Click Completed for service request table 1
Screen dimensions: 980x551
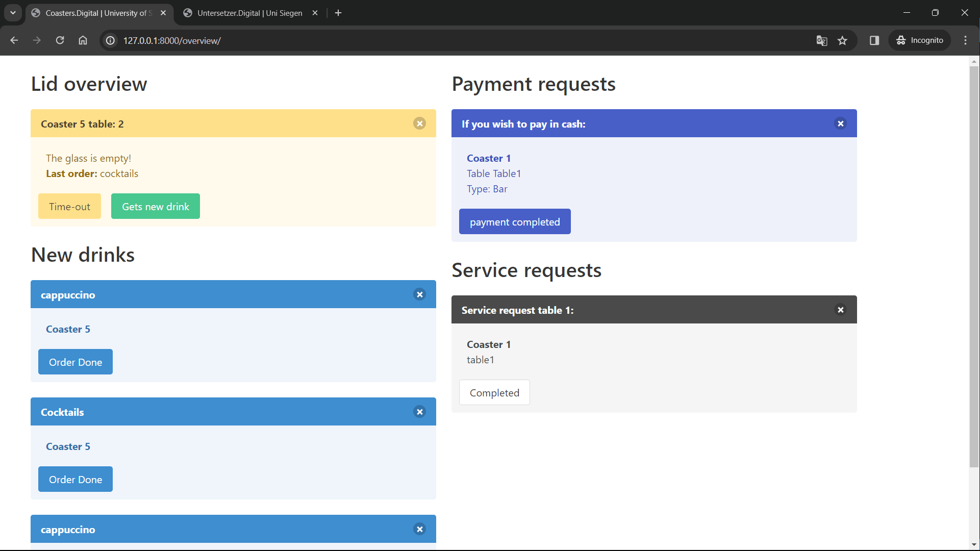pos(494,392)
